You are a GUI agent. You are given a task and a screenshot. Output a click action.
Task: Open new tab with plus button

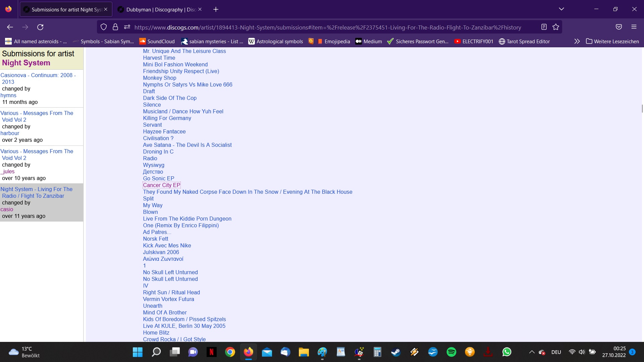click(216, 9)
